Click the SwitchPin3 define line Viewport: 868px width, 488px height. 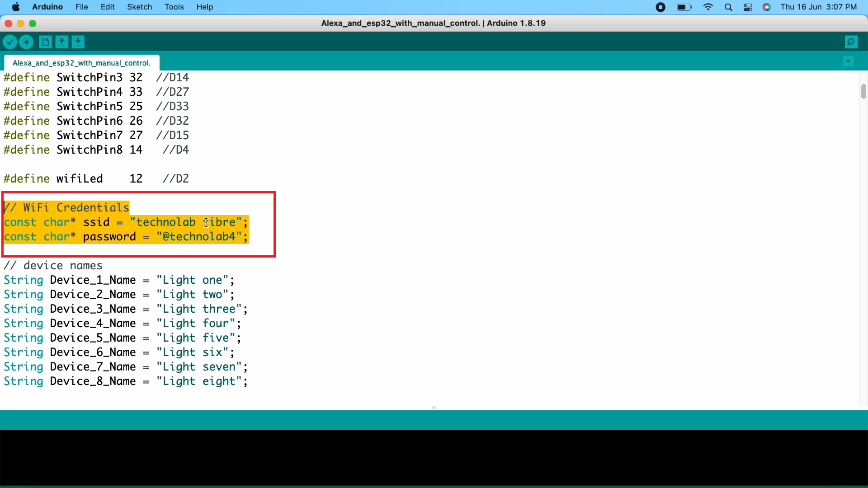[x=96, y=78]
